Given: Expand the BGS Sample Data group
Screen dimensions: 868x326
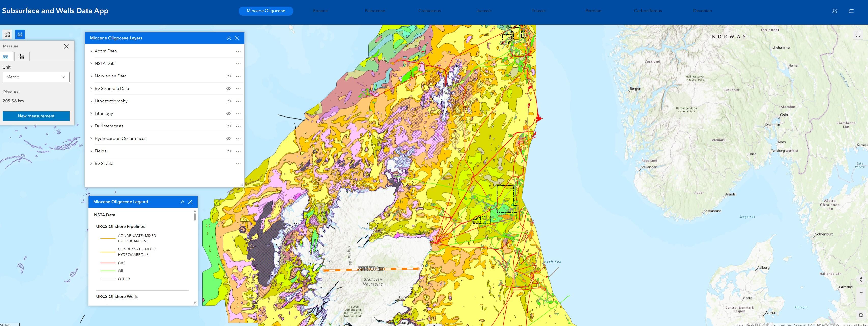Looking at the screenshot, I should tap(91, 89).
